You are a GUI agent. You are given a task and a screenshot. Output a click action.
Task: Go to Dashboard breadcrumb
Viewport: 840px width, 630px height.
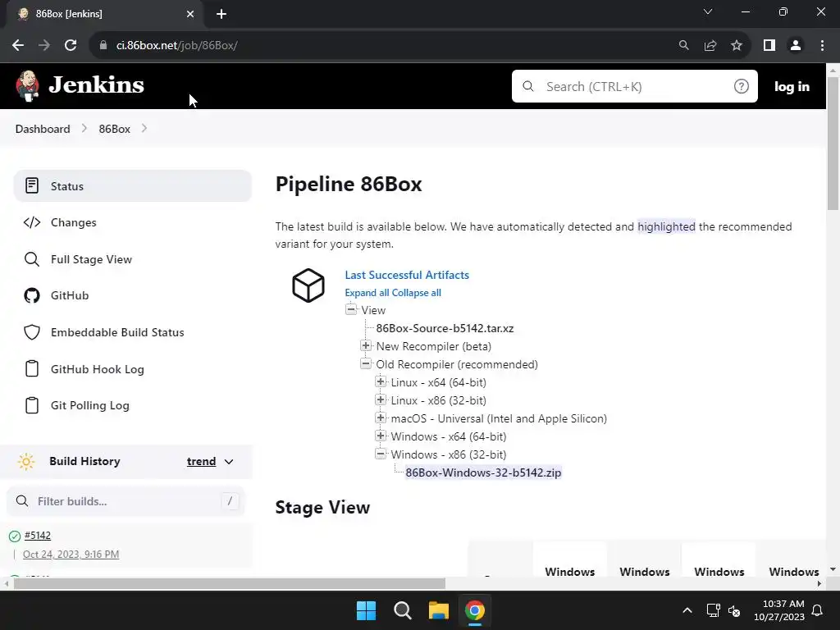[43, 129]
